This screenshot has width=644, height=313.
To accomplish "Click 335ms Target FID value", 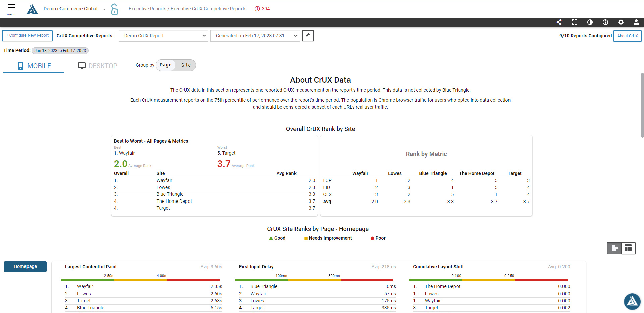I will pyautogui.click(x=389, y=308).
